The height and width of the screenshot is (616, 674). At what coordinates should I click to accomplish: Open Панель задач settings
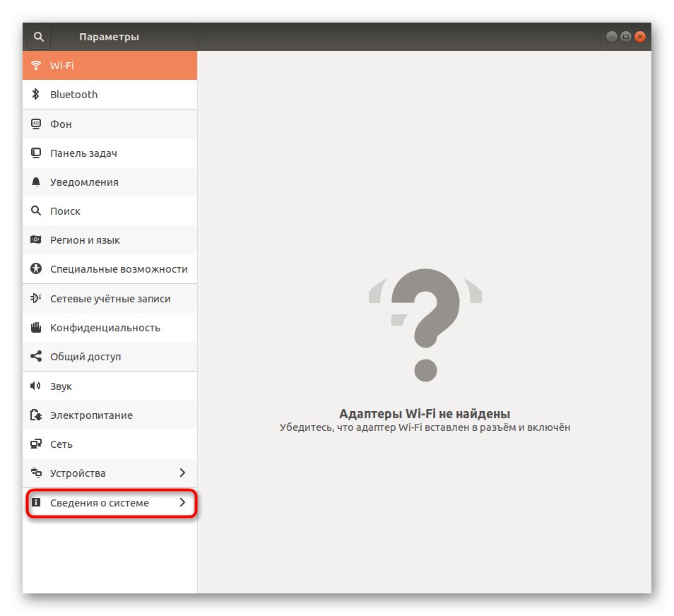click(110, 153)
